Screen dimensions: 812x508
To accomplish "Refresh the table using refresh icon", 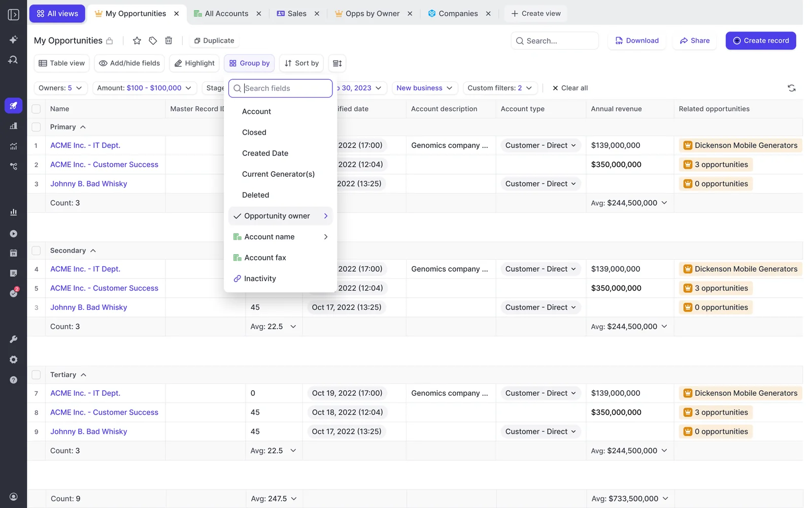I will click(791, 88).
